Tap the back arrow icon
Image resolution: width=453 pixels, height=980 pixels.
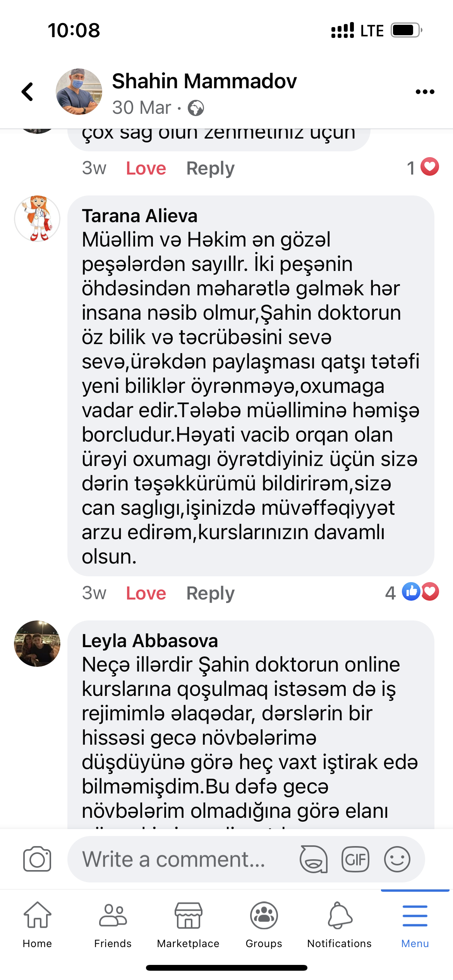(27, 92)
